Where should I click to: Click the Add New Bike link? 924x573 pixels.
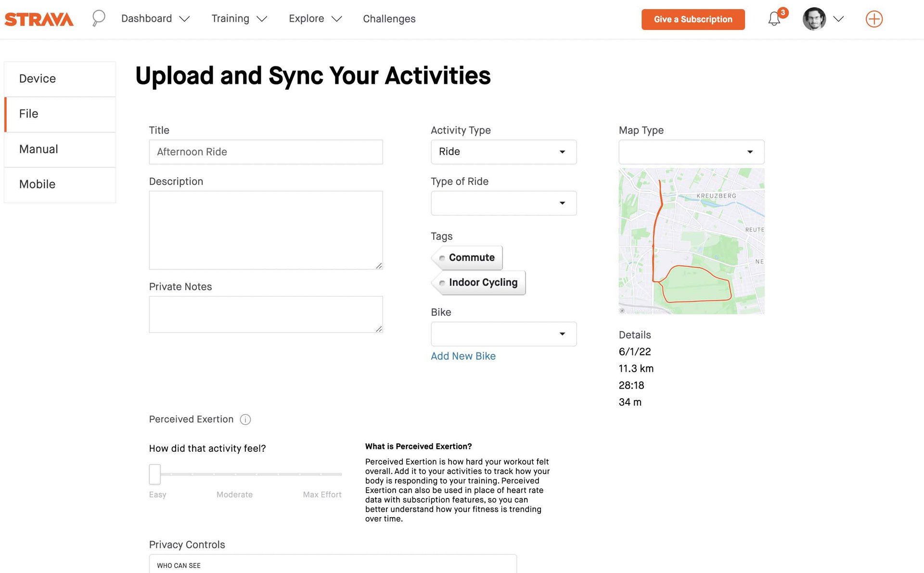point(463,356)
